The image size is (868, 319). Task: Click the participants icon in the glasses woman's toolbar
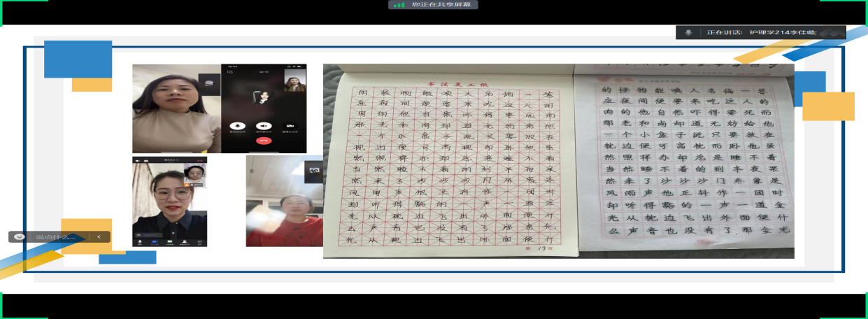(x=184, y=242)
